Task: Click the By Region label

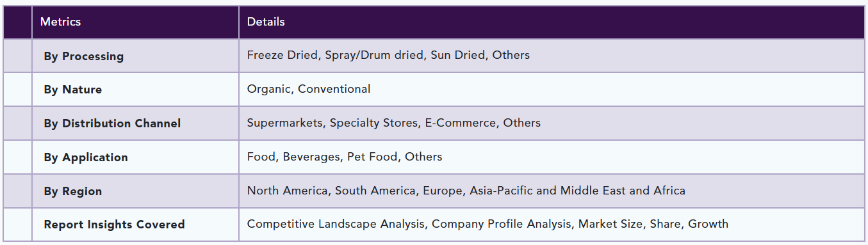Action: (x=72, y=191)
